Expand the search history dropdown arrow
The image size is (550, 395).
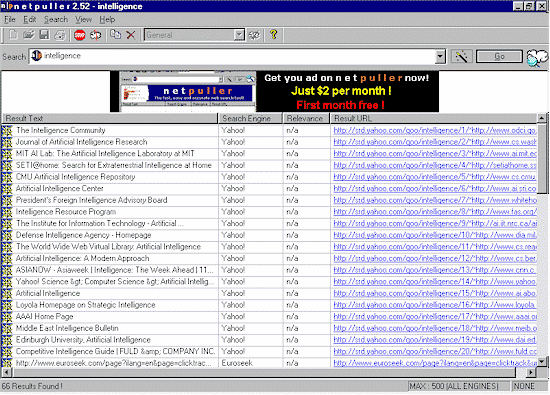tap(440, 56)
